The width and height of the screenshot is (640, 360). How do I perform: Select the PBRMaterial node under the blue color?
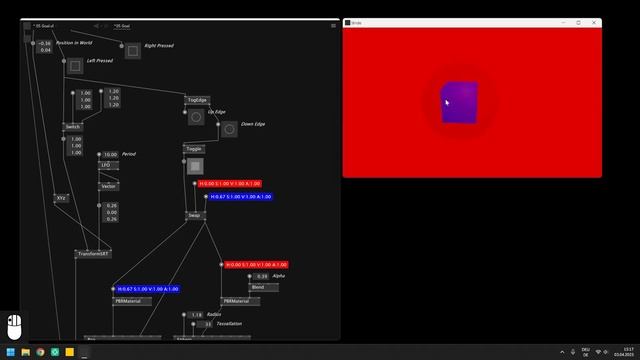132,301
